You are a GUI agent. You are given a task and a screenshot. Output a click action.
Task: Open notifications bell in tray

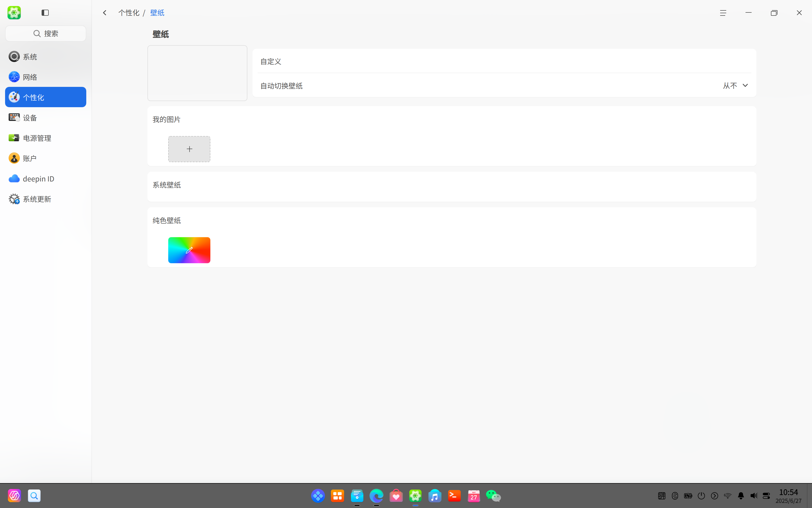[x=741, y=496]
